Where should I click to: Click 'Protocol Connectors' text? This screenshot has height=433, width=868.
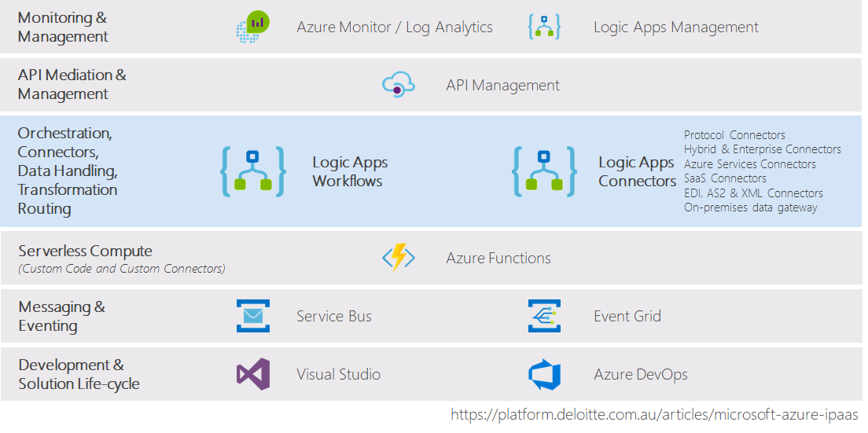pyautogui.click(x=734, y=135)
